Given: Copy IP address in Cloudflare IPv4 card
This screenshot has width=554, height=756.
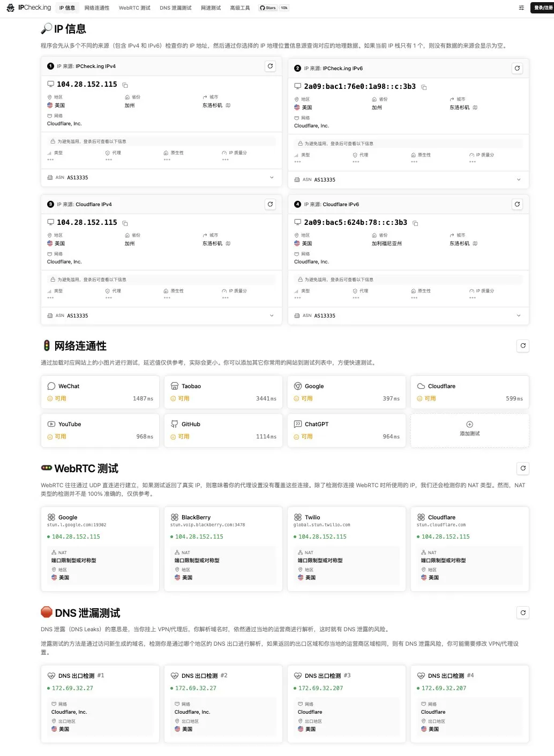Looking at the screenshot, I should pyautogui.click(x=125, y=223).
